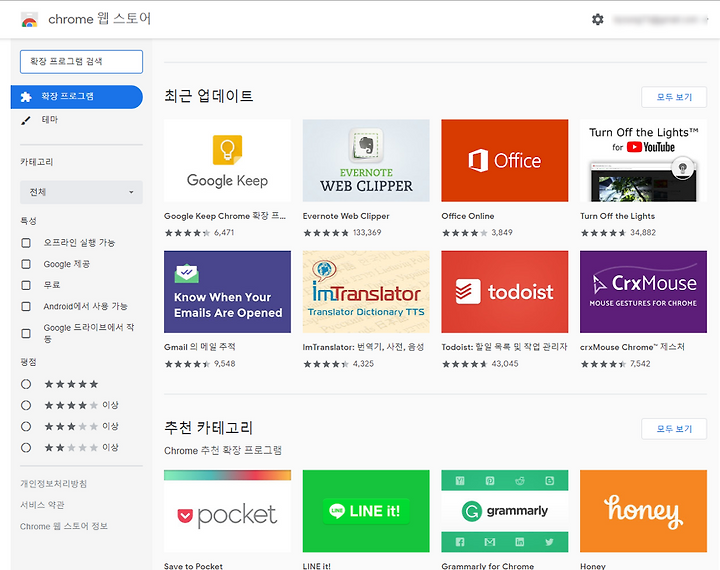
Task: Open settings gear icon in header
Action: [597, 19]
